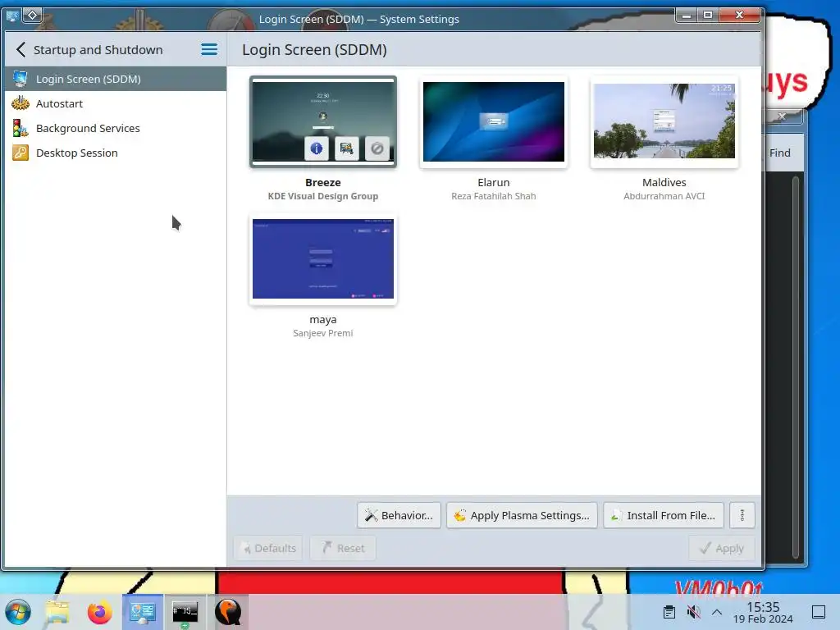Open Behavior... settings
This screenshot has height=630, width=840.
tap(399, 515)
